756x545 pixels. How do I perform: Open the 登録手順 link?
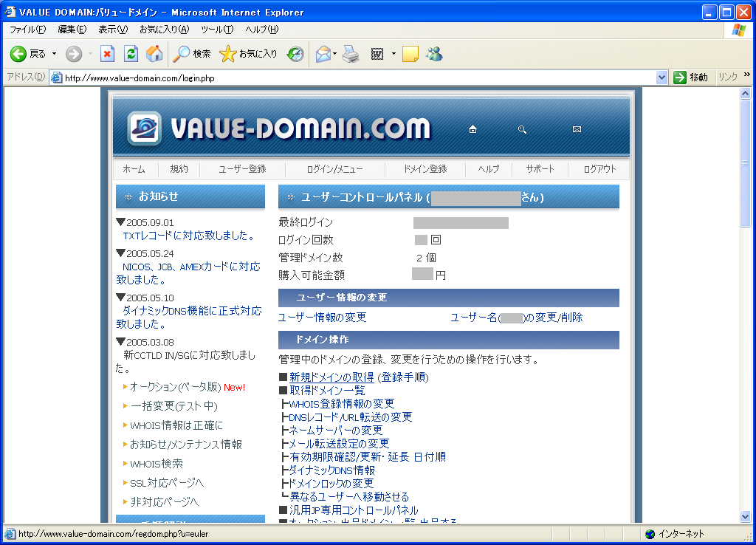click(403, 377)
